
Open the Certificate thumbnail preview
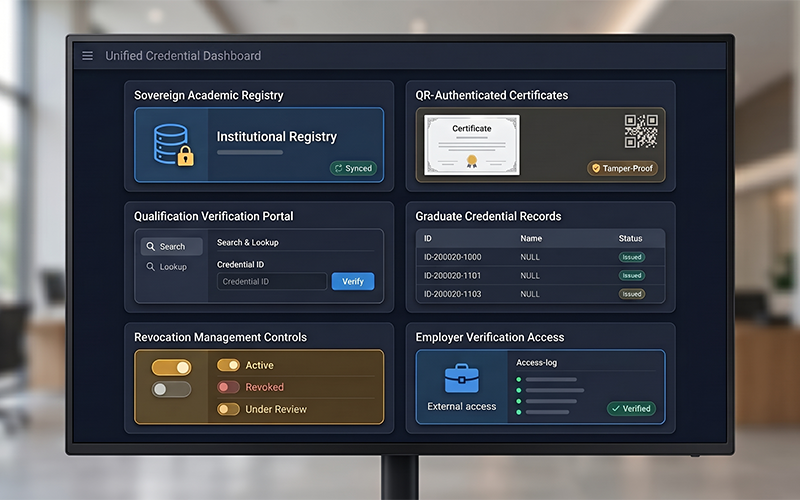[472, 145]
